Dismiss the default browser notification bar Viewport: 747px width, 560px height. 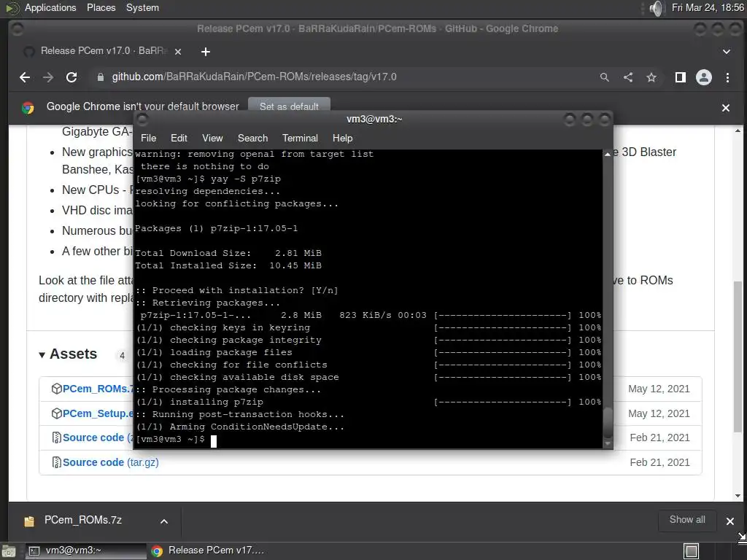[x=726, y=108]
